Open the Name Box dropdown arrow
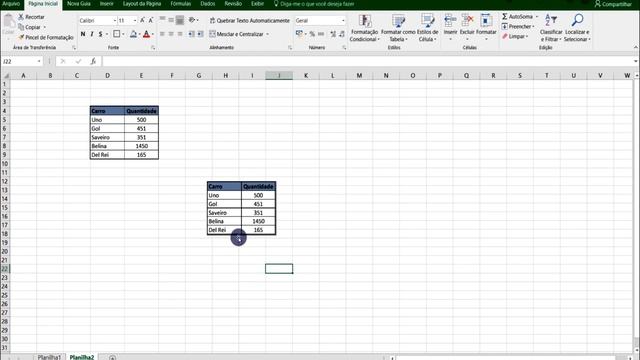The width and height of the screenshot is (640, 360). coord(39,61)
